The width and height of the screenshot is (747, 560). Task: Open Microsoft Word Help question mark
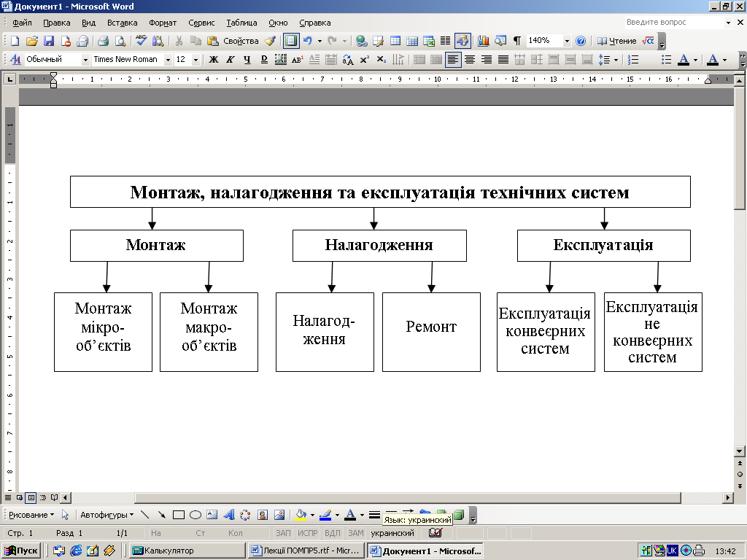click(x=580, y=41)
